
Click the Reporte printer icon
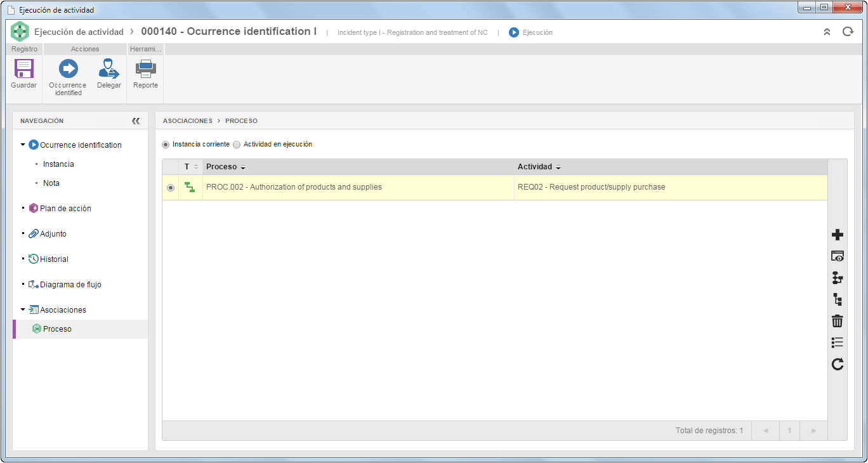coord(145,68)
